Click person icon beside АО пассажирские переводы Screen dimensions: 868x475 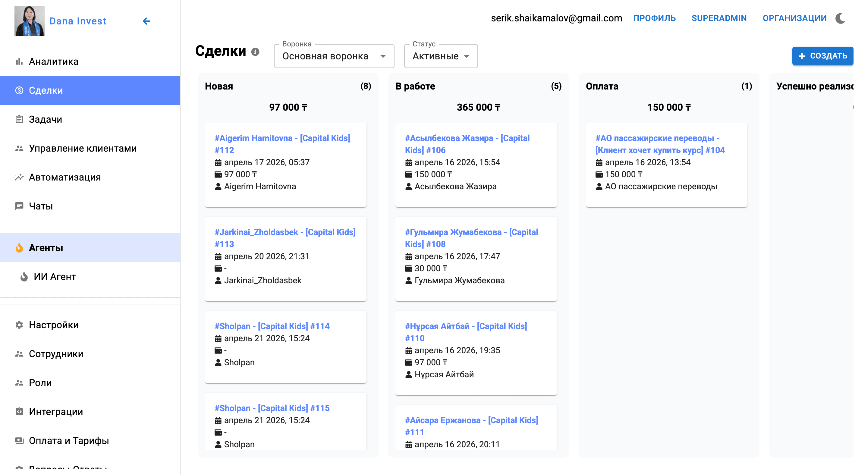[599, 187]
